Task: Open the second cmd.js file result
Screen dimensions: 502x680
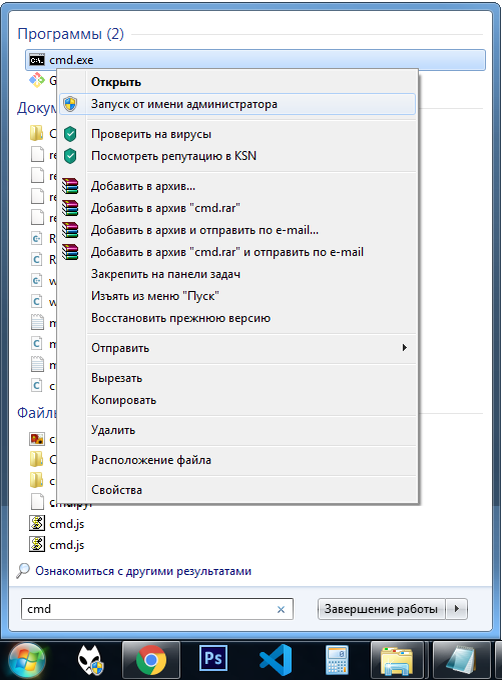Action: [67, 545]
